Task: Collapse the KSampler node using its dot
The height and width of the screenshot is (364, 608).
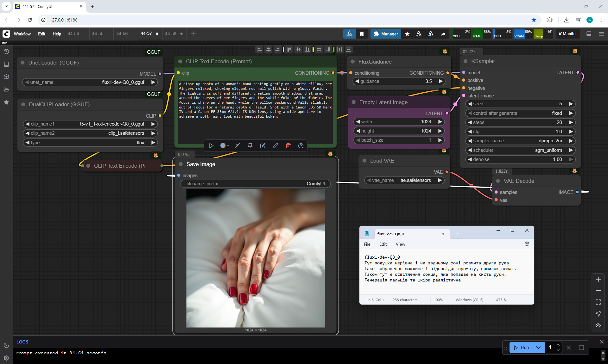Action: click(x=465, y=61)
